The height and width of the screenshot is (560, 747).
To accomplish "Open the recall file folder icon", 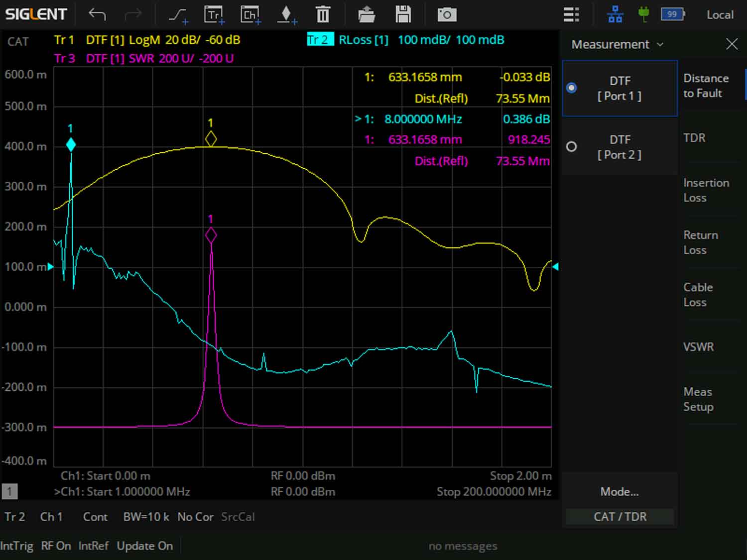I will (x=367, y=15).
